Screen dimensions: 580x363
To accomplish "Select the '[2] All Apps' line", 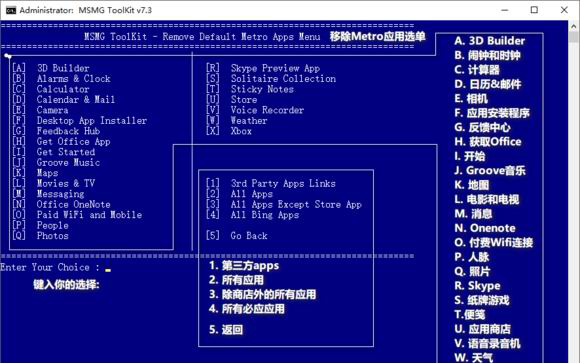I will tap(239, 194).
